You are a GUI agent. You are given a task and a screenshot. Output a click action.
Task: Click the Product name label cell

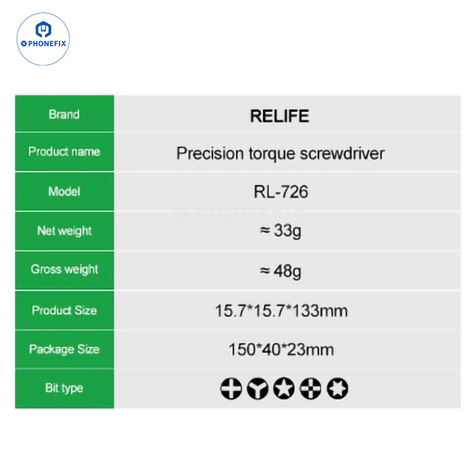pyautogui.click(x=64, y=152)
